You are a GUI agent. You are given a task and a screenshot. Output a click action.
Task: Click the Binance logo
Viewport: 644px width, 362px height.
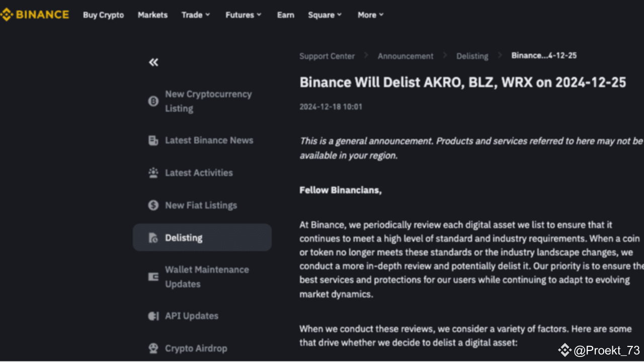[34, 15]
